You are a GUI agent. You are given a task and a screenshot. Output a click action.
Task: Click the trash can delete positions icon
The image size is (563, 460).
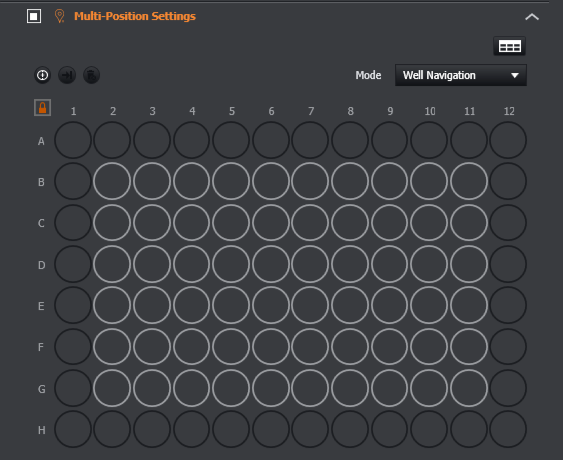[92, 75]
